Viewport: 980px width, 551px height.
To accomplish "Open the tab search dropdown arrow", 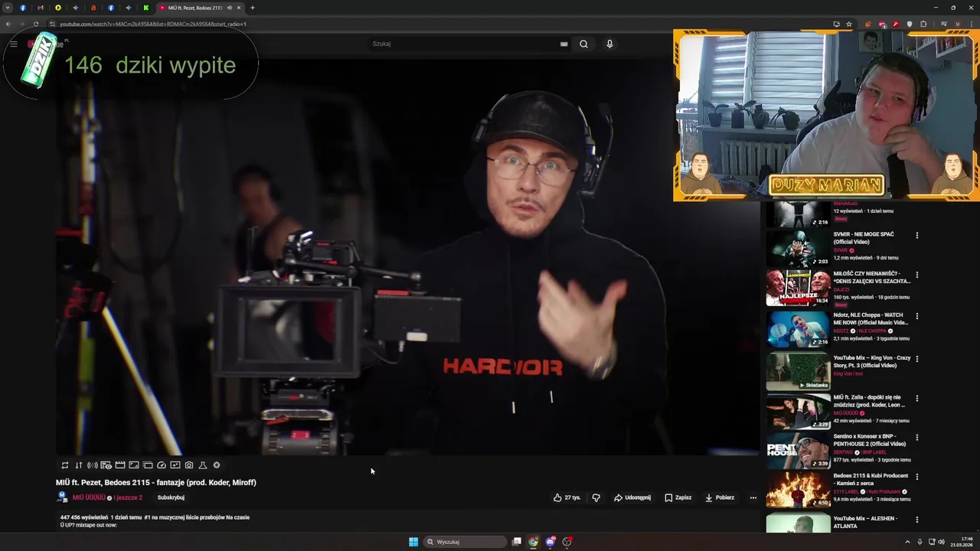I will pyautogui.click(x=7, y=8).
